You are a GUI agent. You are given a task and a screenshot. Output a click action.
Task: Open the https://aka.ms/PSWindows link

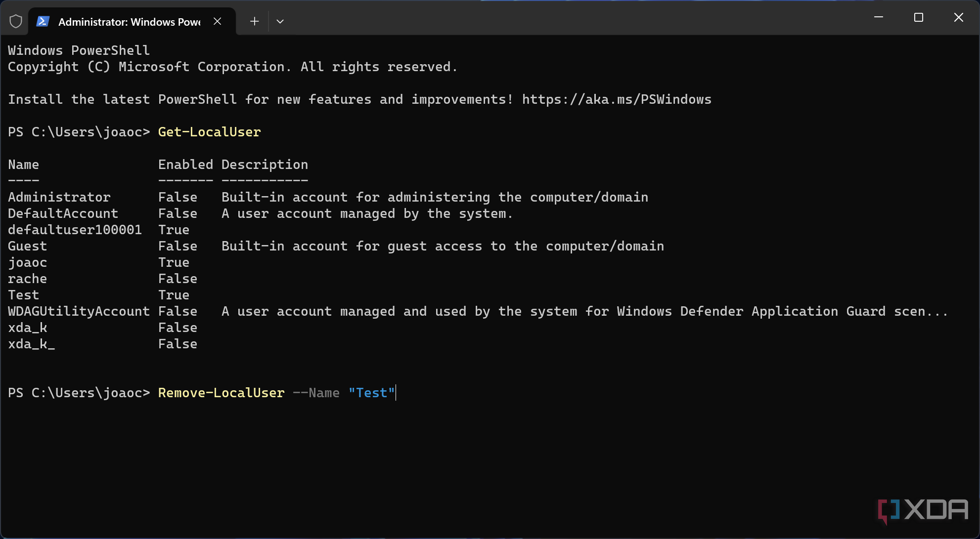[x=617, y=99]
